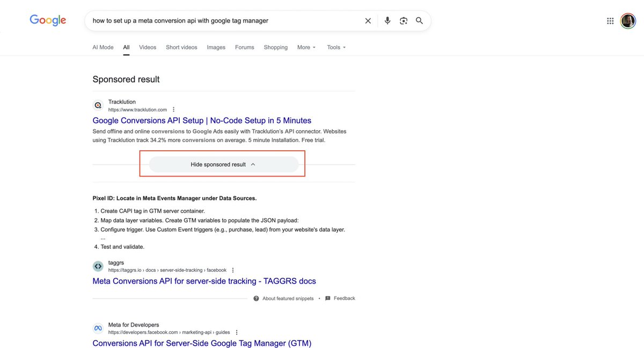
Task: Click step 'Test and validate'
Action: [122, 247]
